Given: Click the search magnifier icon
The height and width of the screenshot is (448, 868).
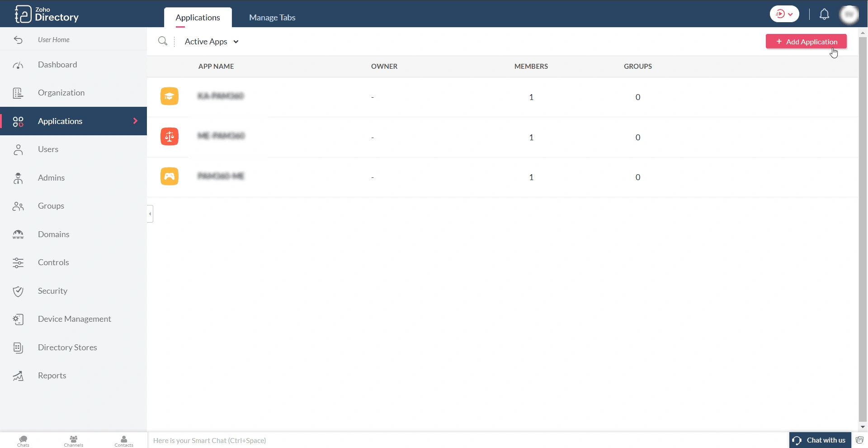Looking at the screenshot, I should point(163,41).
